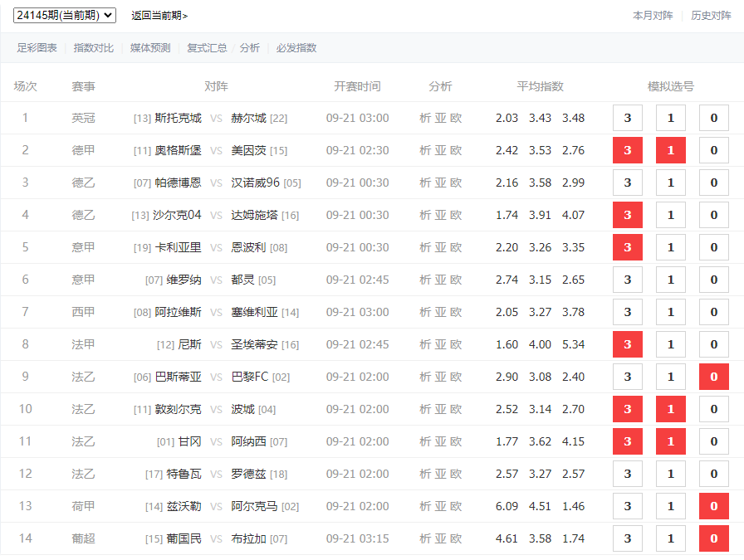744x560 pixels.
Task: Open 历史对阵 link
Action: (711, 16)
